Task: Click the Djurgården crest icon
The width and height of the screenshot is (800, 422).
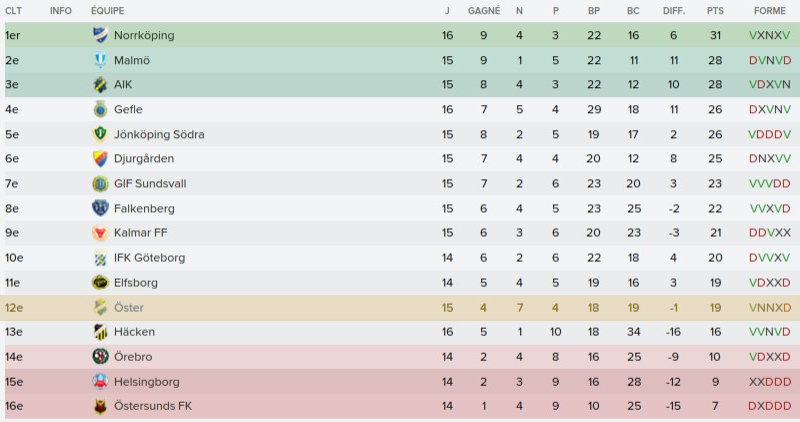Action: (x=99, y=159)
